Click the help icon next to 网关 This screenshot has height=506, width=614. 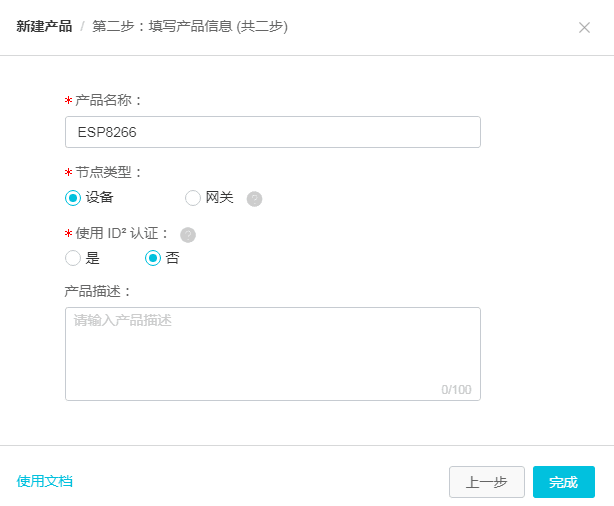pos(254,198)
